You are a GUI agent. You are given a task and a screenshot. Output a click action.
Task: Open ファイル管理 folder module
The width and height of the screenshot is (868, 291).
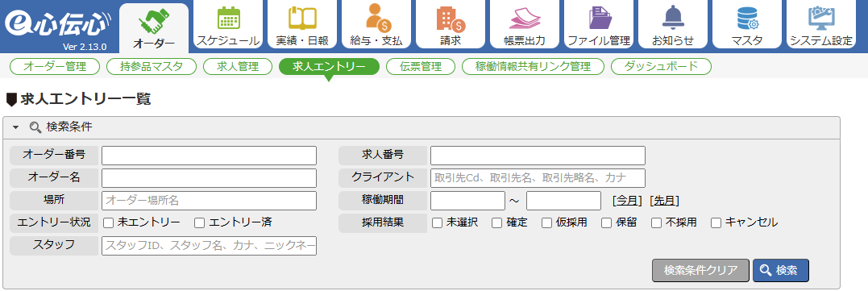point(599,24)
